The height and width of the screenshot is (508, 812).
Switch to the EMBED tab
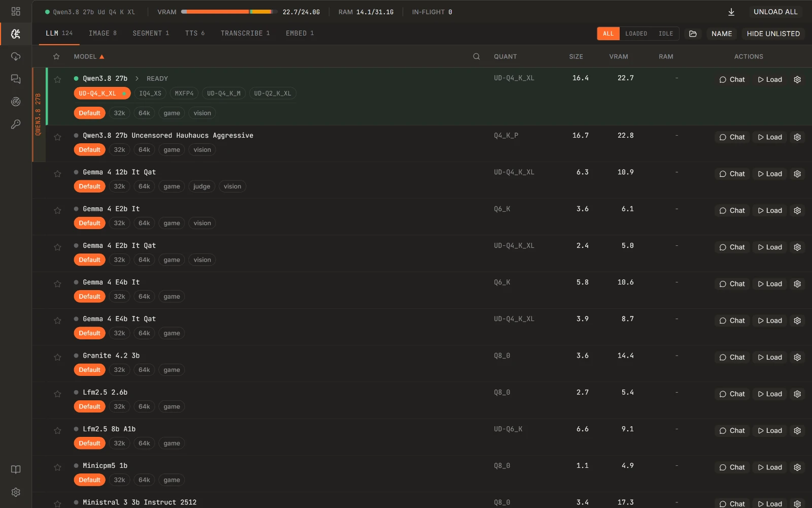300,33
